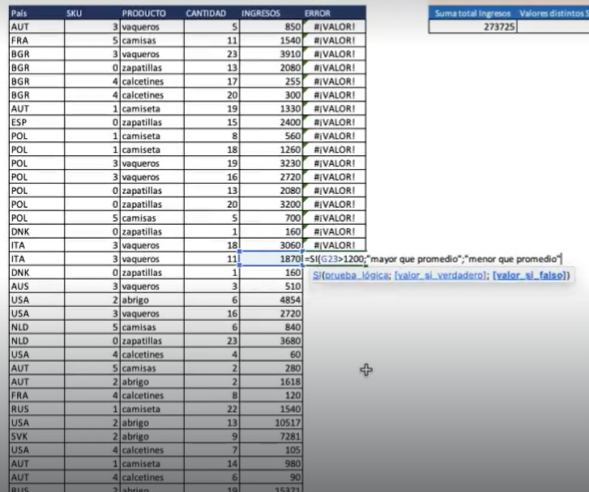Select SKU cell 5 in the FRA camisas row
The image size is (589, 492).
pyautogui.click(x=92, y=40)
